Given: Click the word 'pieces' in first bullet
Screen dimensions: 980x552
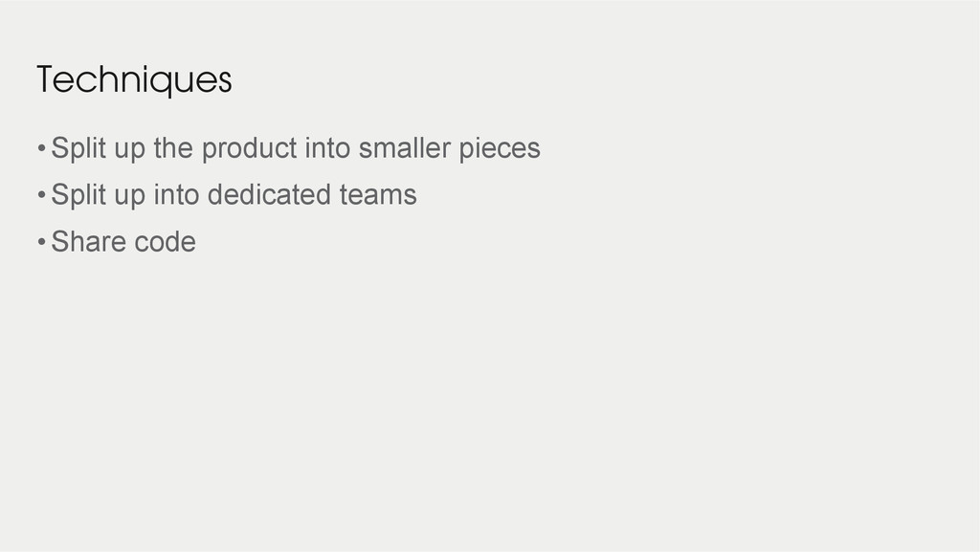Looking at the screenshot, I should [x=500, y=149].
